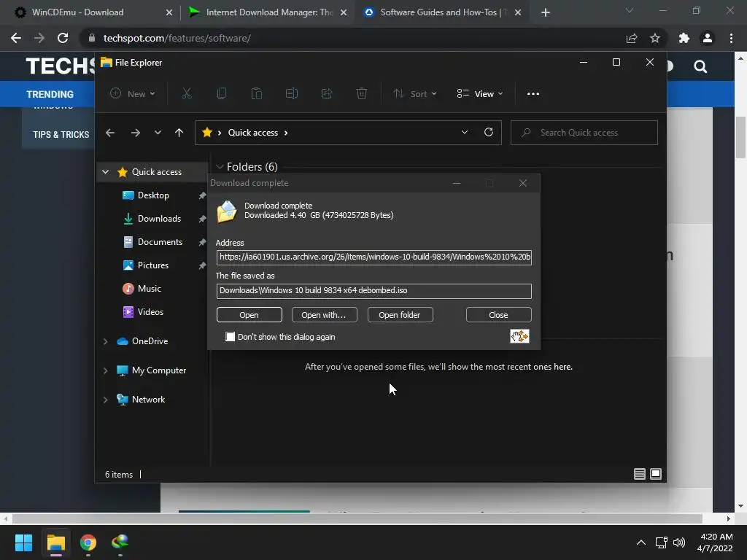Click the Open folder button
Viewport: 747px width, 560px height.
coord(400,315)
